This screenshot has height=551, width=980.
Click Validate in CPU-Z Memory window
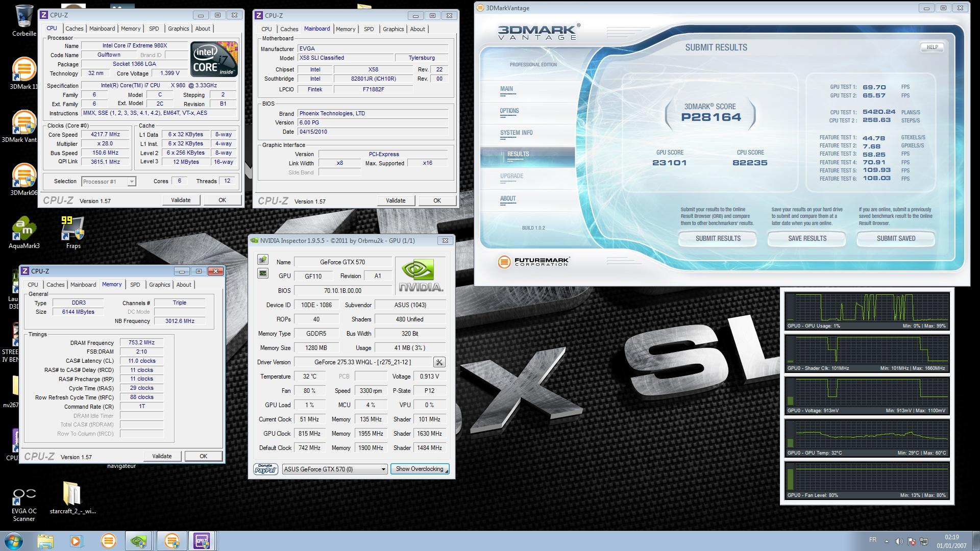pos(162,456)
